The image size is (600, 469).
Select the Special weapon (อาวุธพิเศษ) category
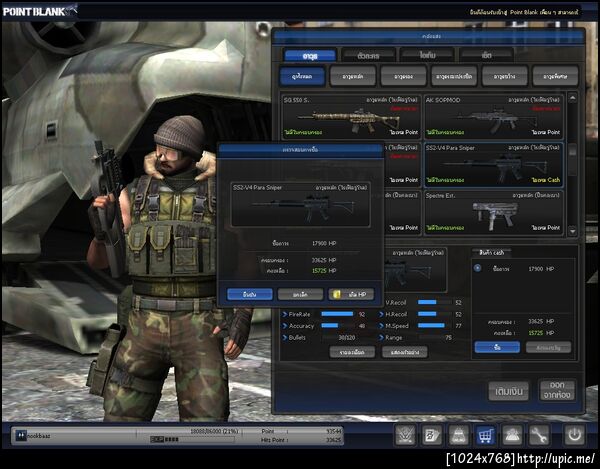coord(555,76)
